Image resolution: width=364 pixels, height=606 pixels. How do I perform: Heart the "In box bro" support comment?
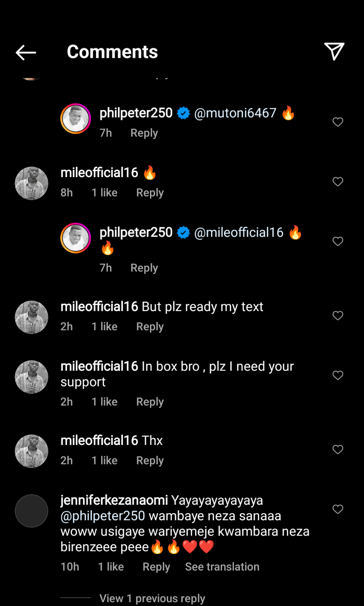click(338, 375)
